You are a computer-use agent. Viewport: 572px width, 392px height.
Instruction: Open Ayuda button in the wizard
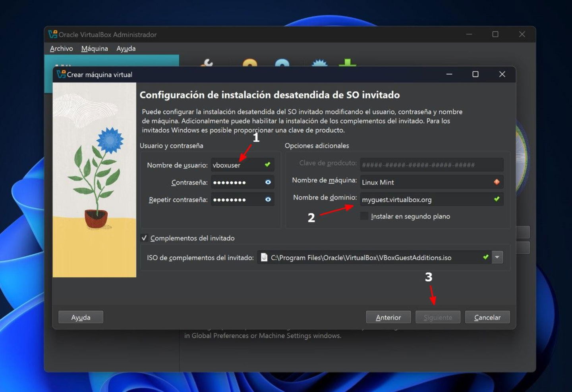click(x=81, y=317)
